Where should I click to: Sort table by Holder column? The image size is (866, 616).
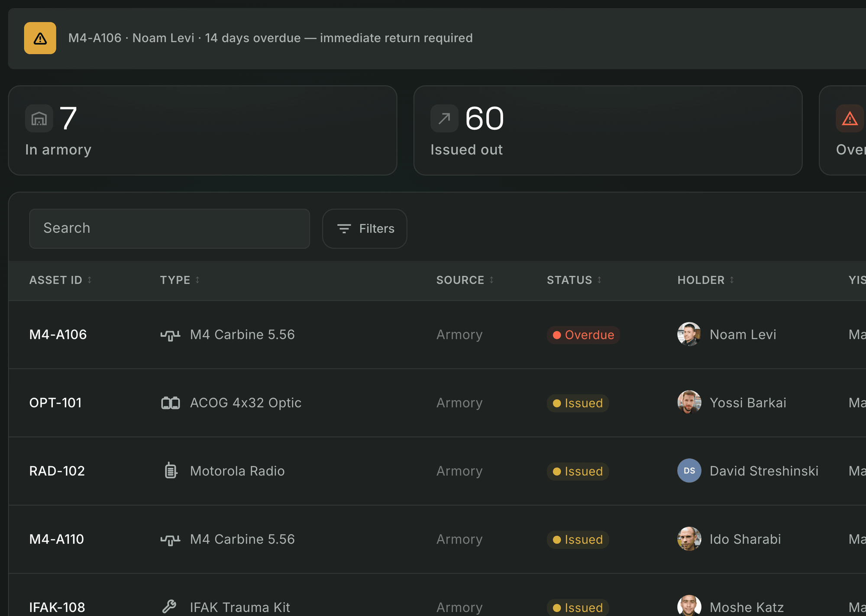tap(706, 280)
